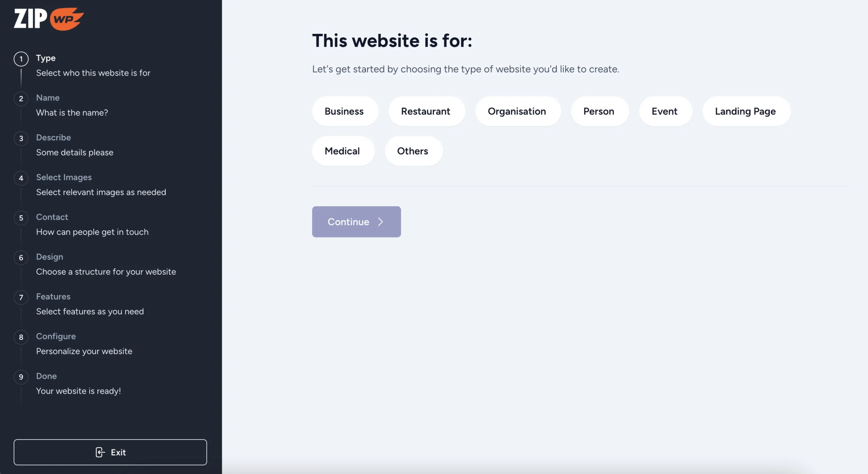Click the Continue button
Image resolution: width=868 pixels, height=474 pixels.
click(356, 222)
